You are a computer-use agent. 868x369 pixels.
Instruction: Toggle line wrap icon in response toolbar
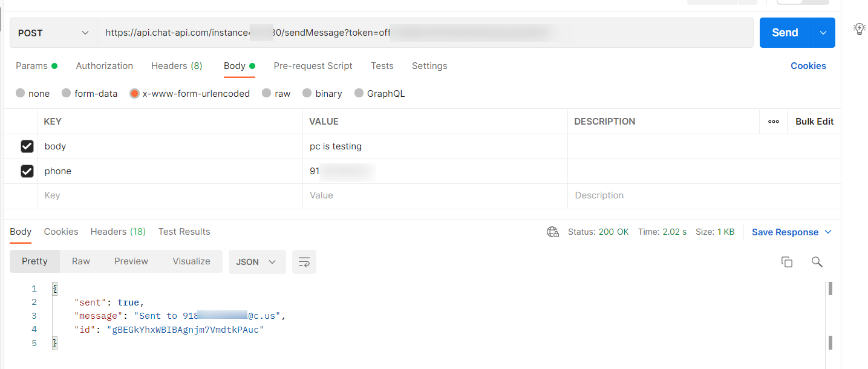[x=304, y=262]
